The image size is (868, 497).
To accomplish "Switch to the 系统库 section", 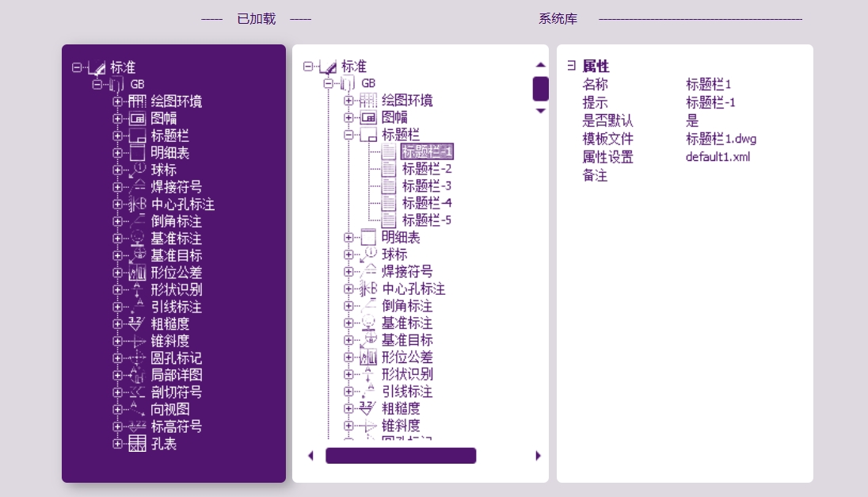I will [x=558, y=18].
